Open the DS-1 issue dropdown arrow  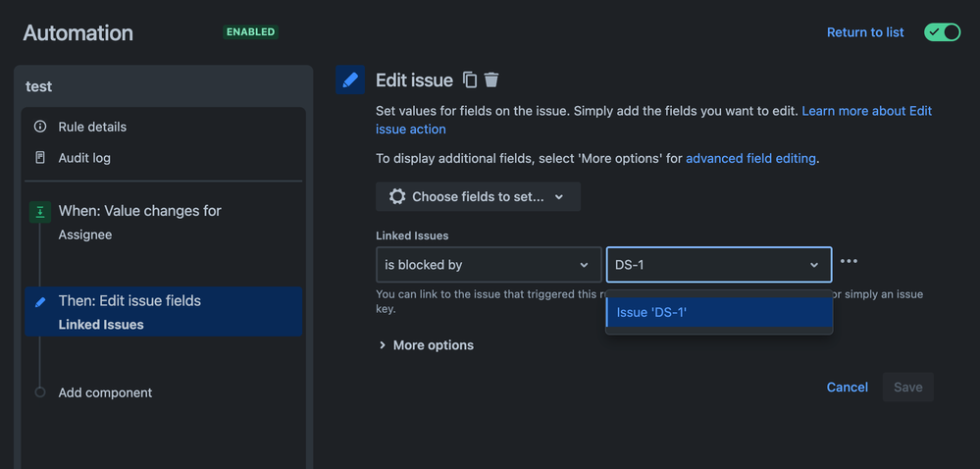tap(814, 265)
